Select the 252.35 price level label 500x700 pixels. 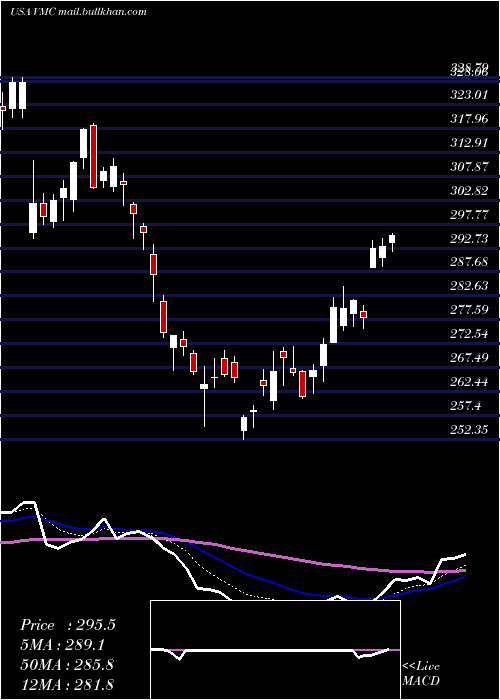(468, 430)
